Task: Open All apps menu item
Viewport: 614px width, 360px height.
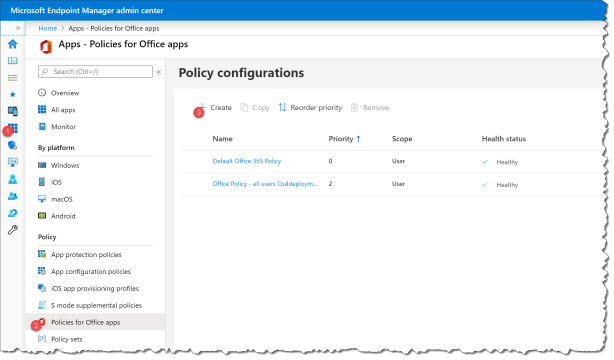Action: [x=63, y=110]
